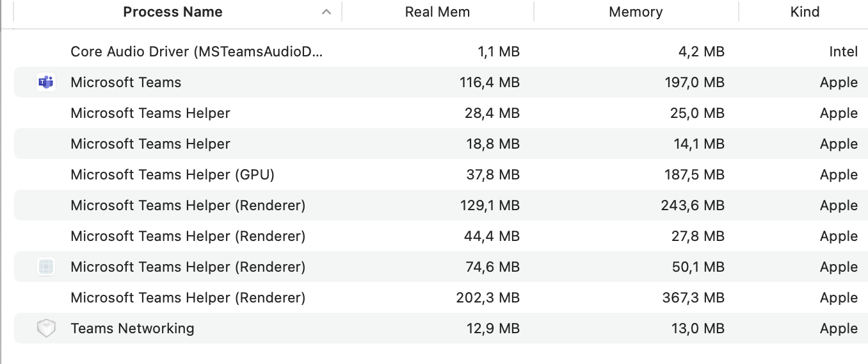Select the Renderer with 44,4 MB real memory
The image size is (868, 364).
pos(188,236)
